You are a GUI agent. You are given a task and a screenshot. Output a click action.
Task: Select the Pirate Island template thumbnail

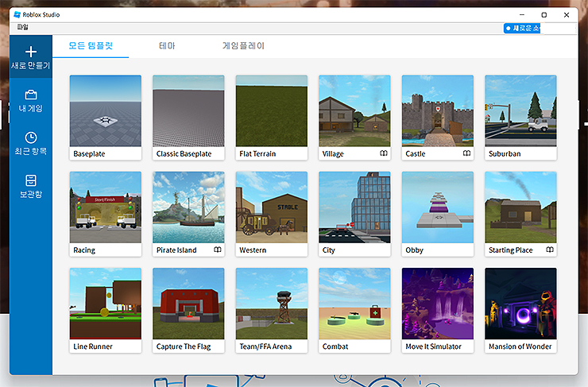pyautogui.click(x=188, y=207)
